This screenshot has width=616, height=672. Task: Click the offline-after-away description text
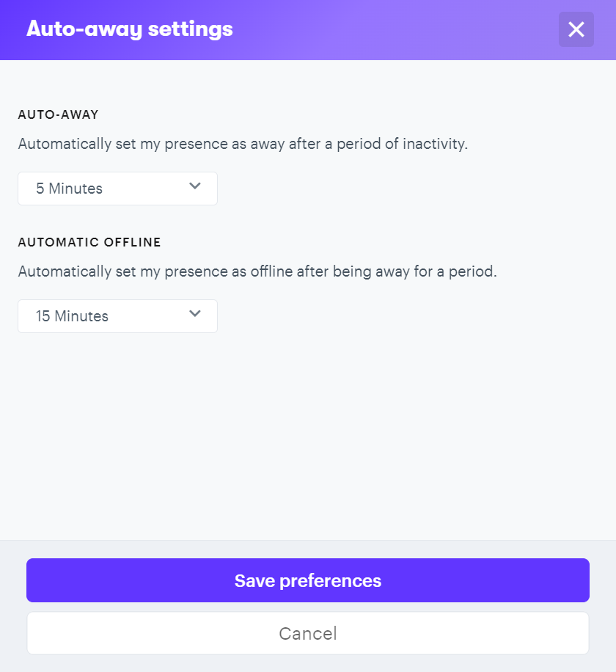[x=257, y=271]
